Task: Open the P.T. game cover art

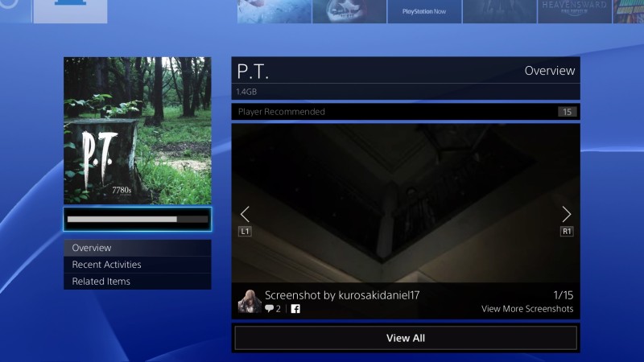Action: tap(138, 130)
